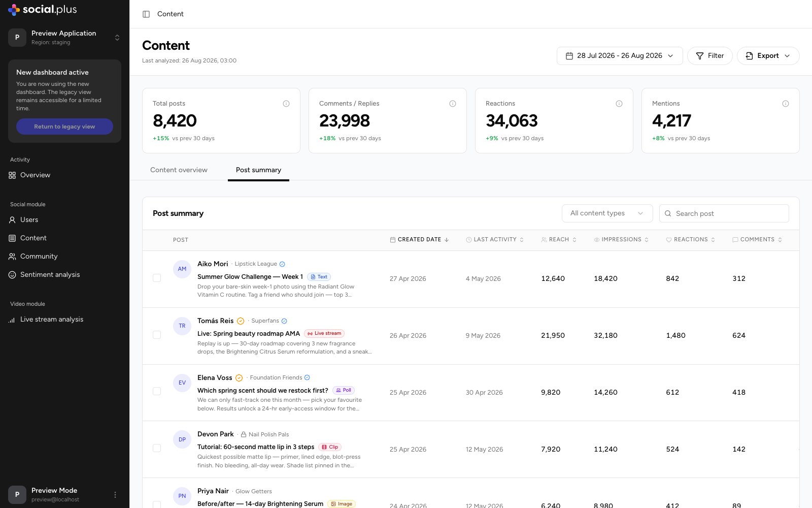This screenshot has width=812, height=508.
Task: Open the Export dropdown
Action: coord(768,56)
